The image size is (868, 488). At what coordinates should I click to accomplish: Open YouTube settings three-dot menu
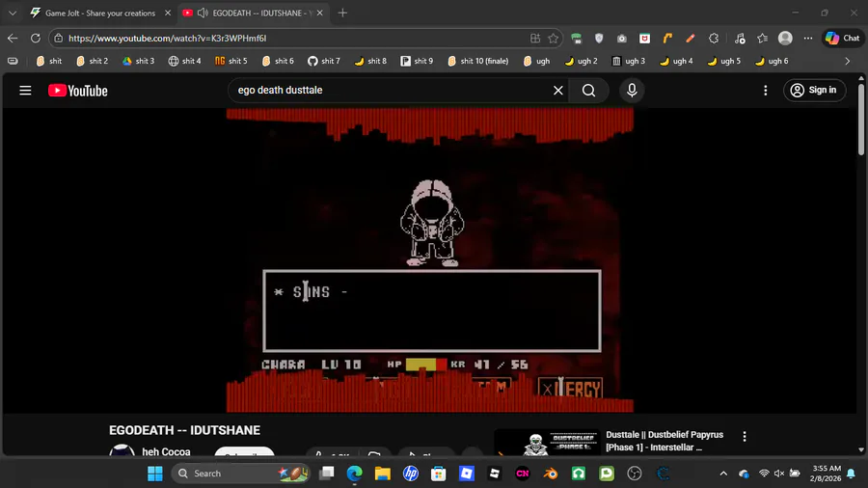766,91
